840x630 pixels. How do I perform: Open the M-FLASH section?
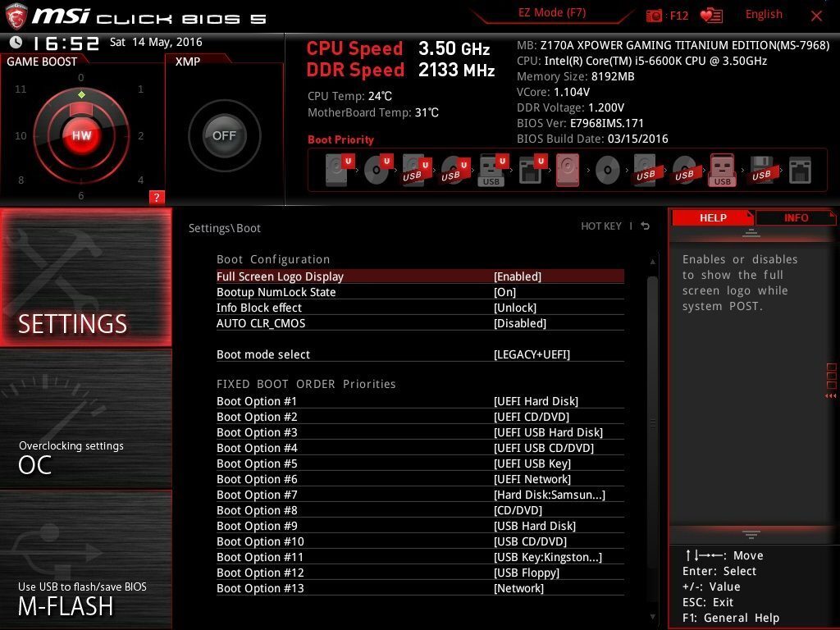[x=85, y=559]
